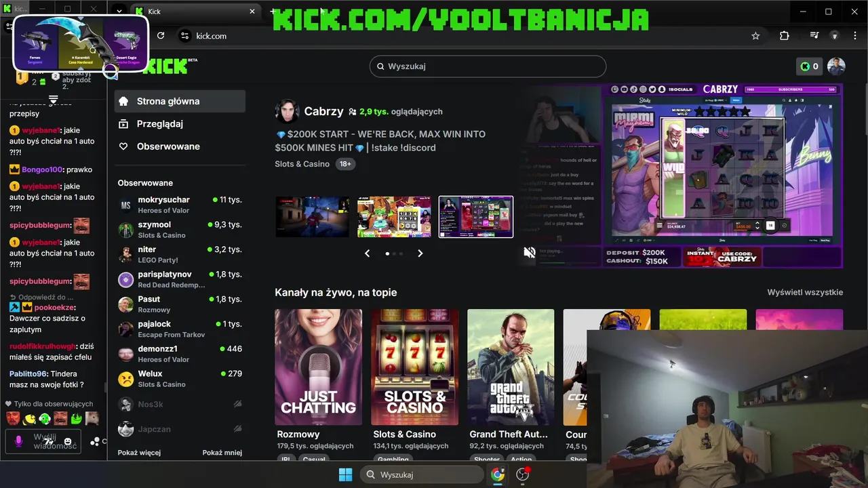This screenshot has width=868, height=488.
Task: Select the Kick browser tab
Action: 195,12
